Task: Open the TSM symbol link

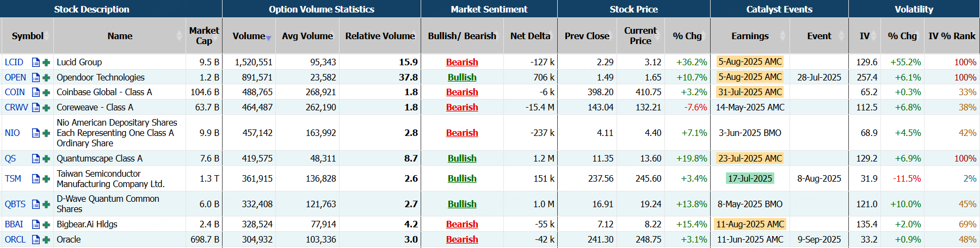Action: [13, 178]
